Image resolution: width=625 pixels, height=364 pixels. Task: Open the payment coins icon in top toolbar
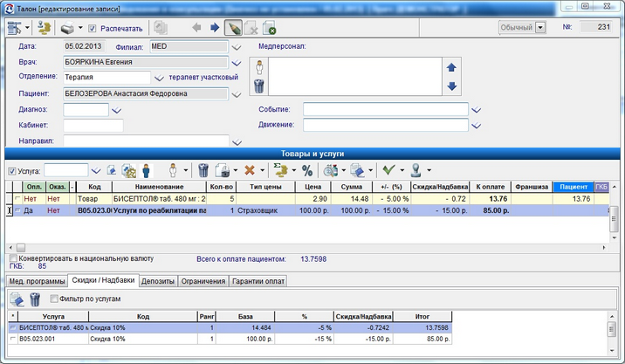(x=45, y=28)
